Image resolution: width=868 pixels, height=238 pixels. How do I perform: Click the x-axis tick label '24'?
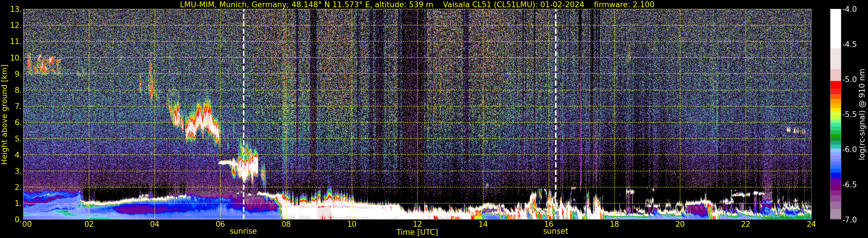[811, 224]
